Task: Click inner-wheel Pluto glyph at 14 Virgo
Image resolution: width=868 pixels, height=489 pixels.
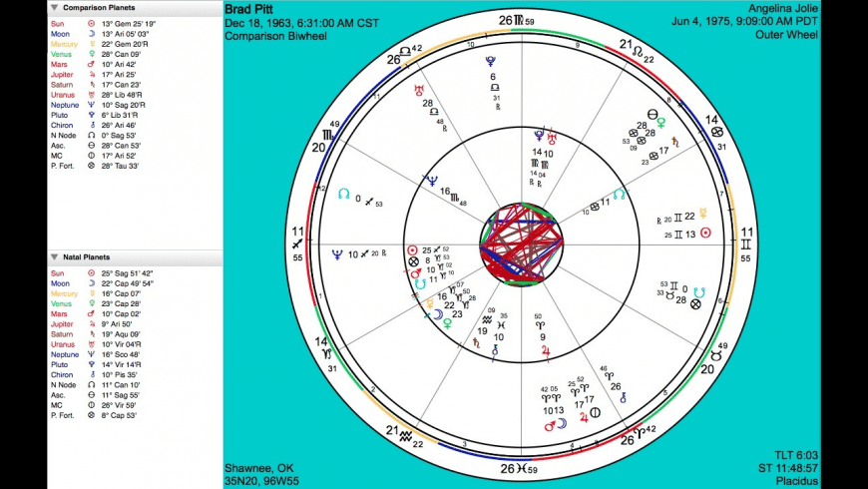Action: click(538, 135)
